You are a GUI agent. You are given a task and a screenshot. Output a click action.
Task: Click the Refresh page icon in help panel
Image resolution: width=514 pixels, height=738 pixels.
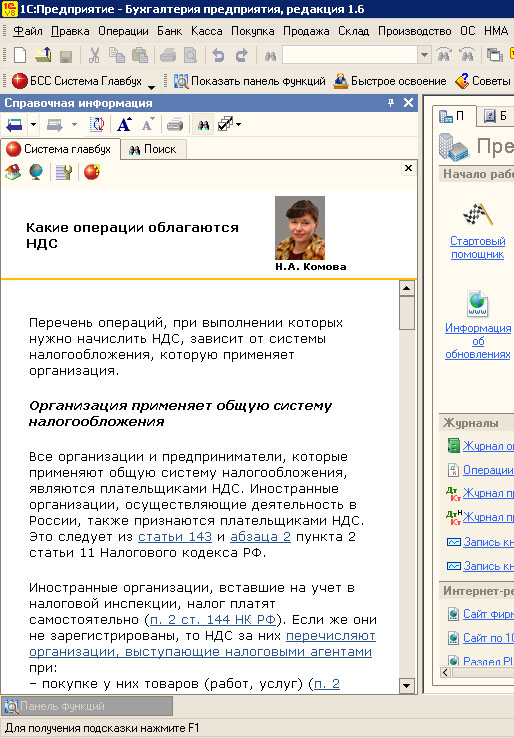point(97,125)
